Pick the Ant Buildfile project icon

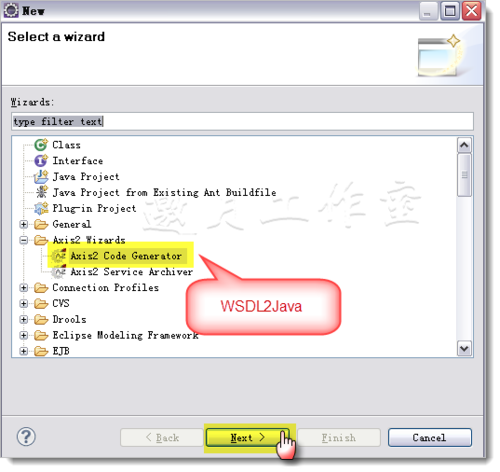point(41,192)
